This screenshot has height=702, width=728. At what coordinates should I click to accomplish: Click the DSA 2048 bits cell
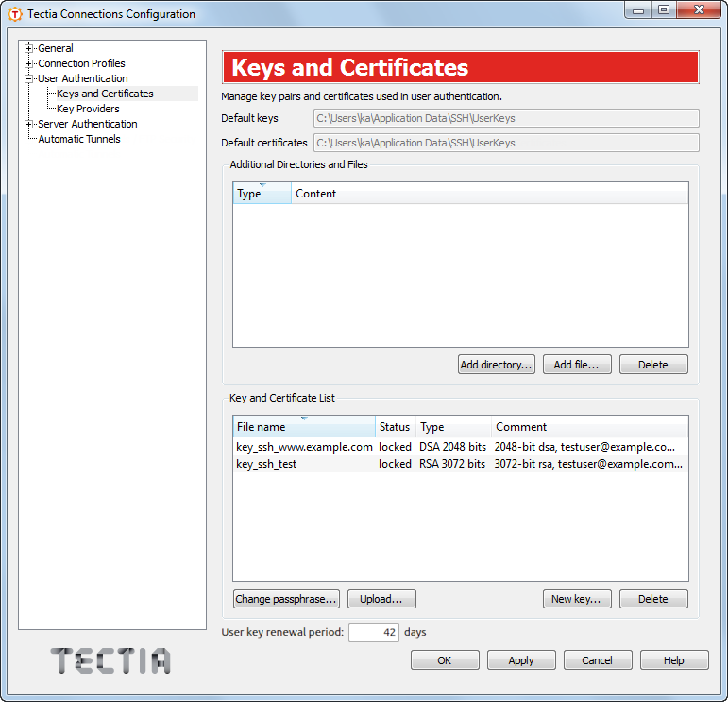click(452, 447)
